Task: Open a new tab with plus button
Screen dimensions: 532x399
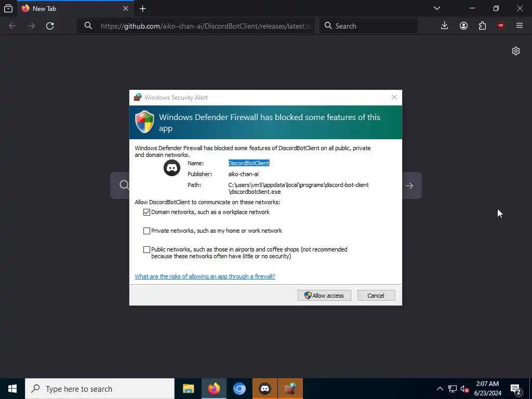Action: [x=142, y=9]
